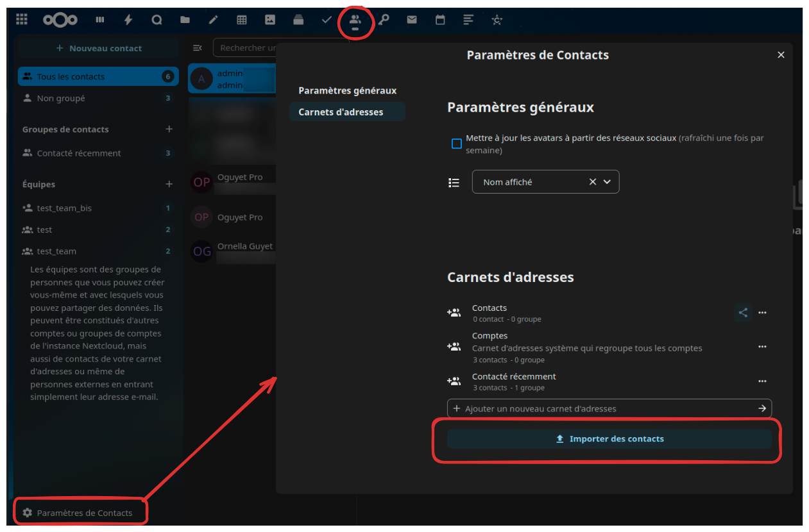The height and width of the screenshot is (532, 809).
Task: Click the 'Nouveau contact' button
Action: click(x=99, y=48)
